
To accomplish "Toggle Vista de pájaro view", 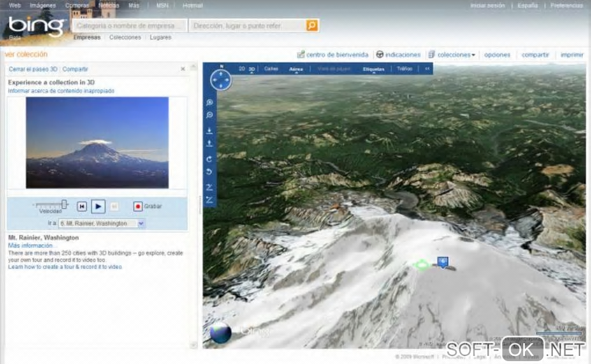I will pyautogui.click(x=334, y=69).
